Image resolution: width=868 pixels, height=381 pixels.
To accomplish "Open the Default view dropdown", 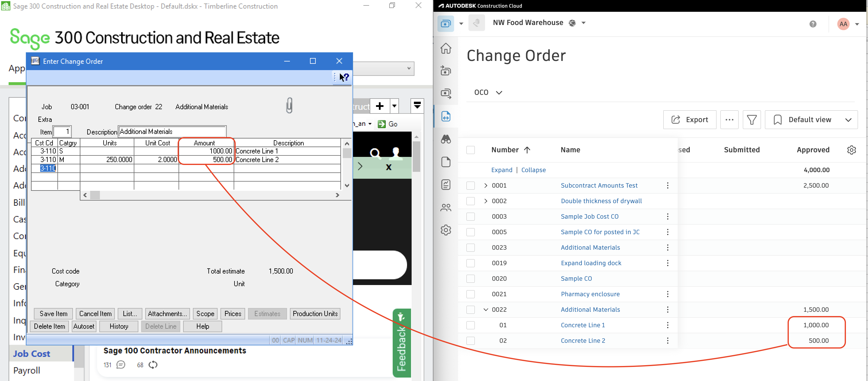I will coord(811,120).
